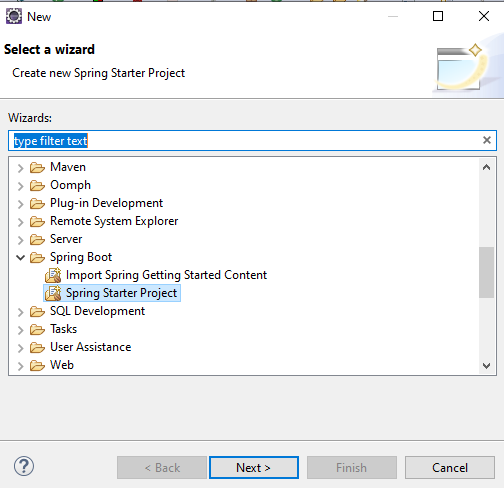Maximize the New wizard dialog
The height and width of the screenshot is (488, 504).
point(438,16)
